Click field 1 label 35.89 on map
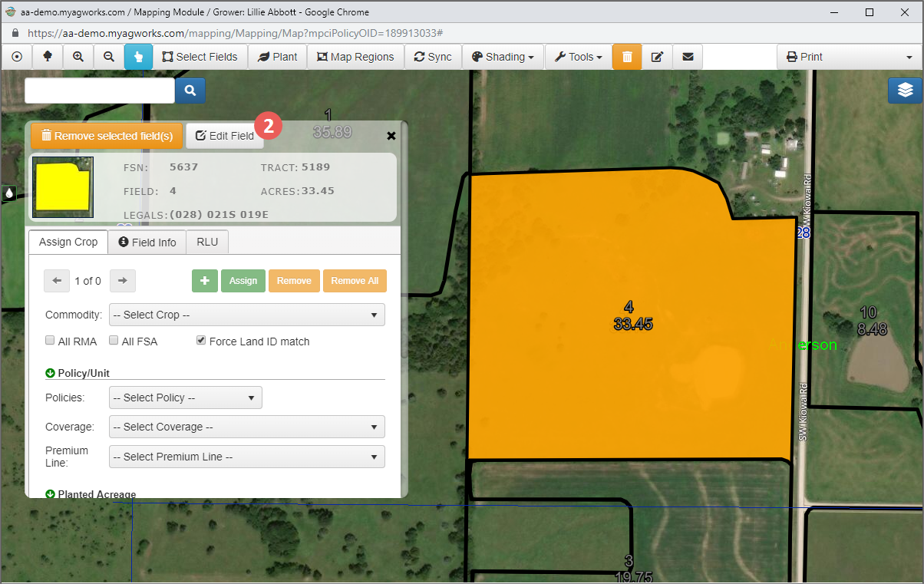The height and width of the screenshot is (584, 924). point(332,124)
